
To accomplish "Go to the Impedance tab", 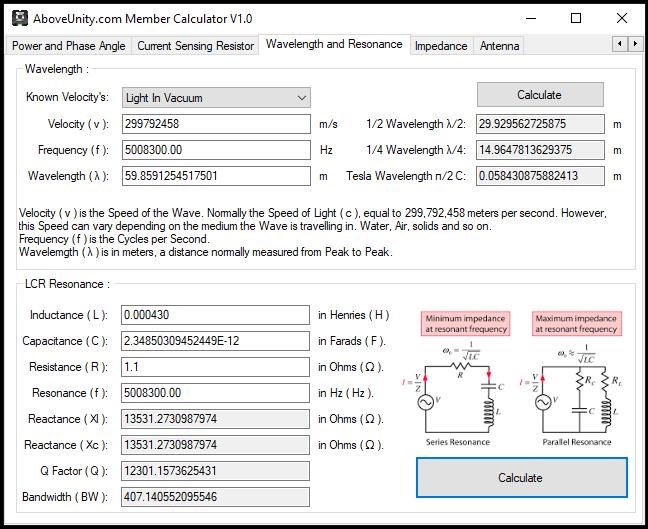I will (441, 45).
